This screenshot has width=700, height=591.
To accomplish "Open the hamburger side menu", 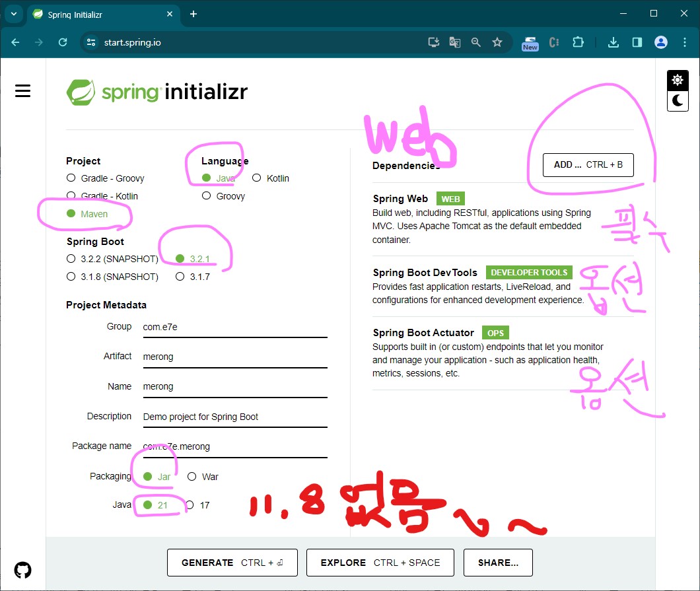I will pyautogui.click(x=22, y=91).
